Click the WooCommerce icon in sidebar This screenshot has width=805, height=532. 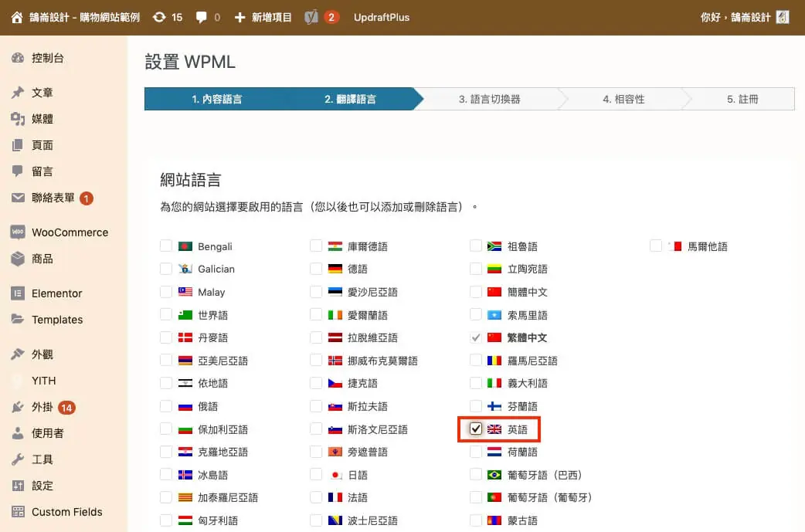(18, 232)
